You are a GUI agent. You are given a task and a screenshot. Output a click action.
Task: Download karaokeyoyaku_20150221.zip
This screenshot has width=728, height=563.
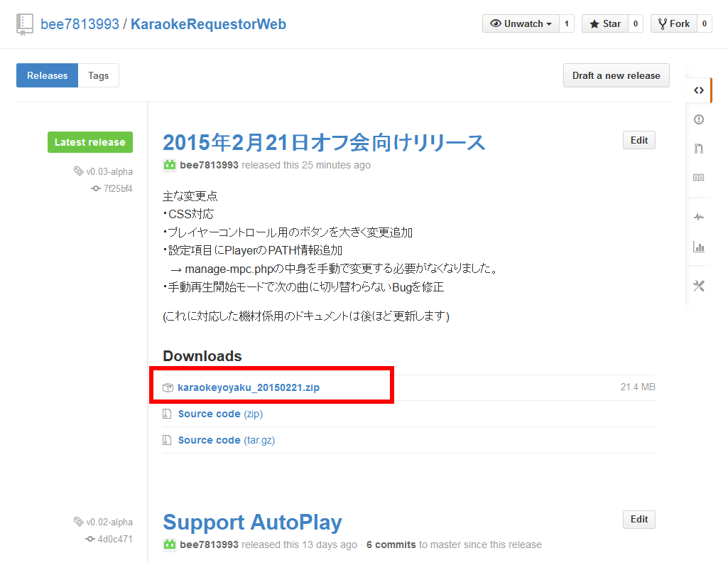[x=249, y=387]
